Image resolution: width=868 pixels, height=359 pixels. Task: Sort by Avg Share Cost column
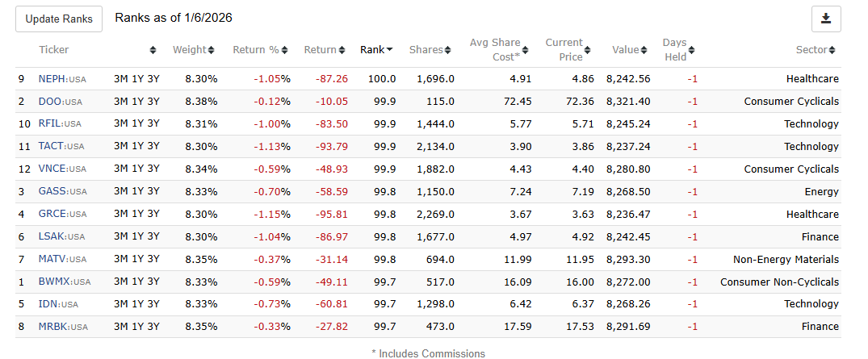pyautogui.click(x=499, y=50)
